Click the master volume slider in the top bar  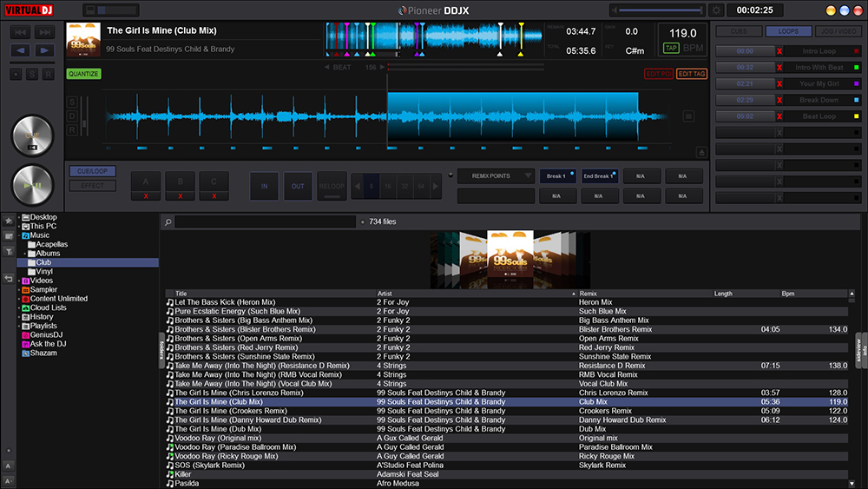pyautogui.click(x=660, y=10)
